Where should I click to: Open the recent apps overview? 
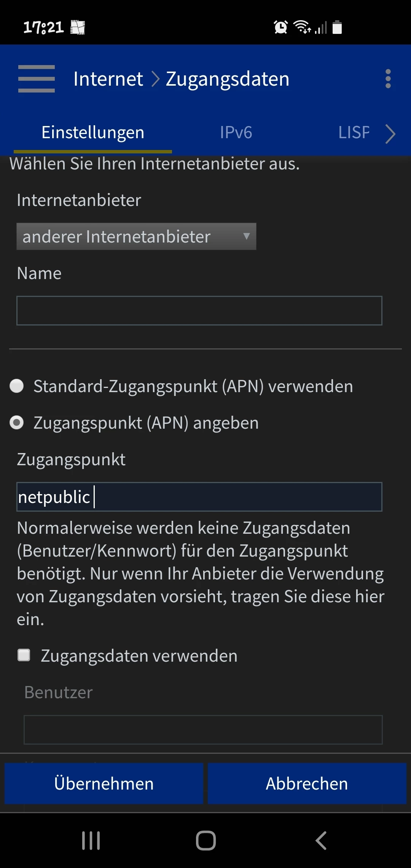click(91, 840)
